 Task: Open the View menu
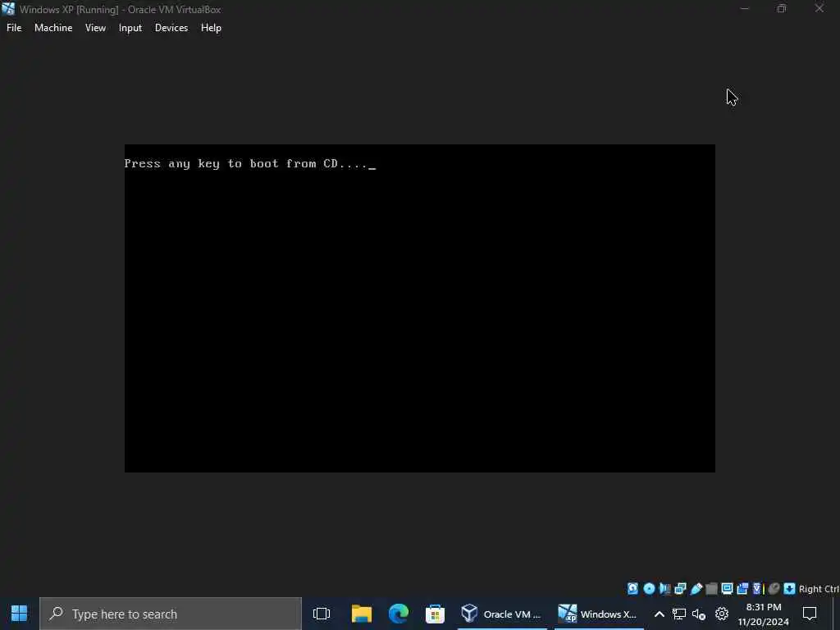click(x=95, y=28)
